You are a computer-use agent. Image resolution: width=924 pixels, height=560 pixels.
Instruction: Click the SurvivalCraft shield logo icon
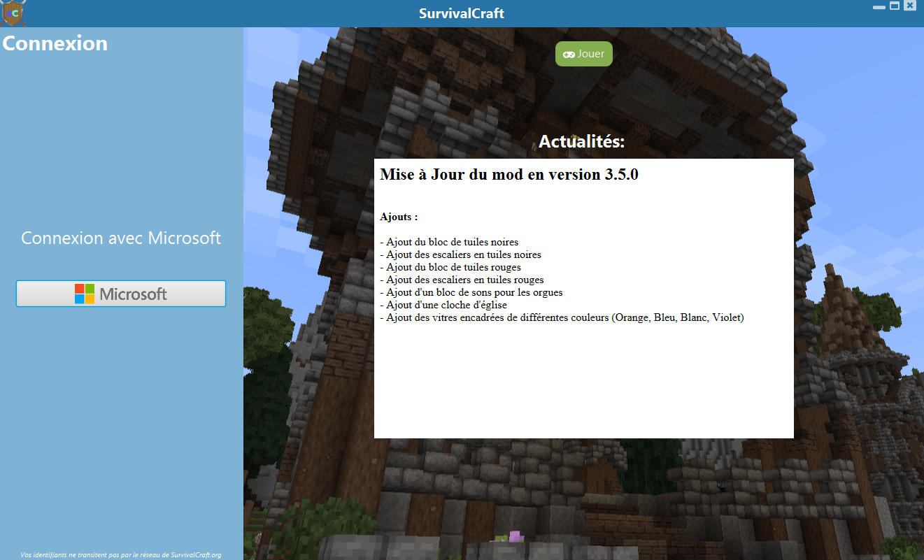[13, 13]
